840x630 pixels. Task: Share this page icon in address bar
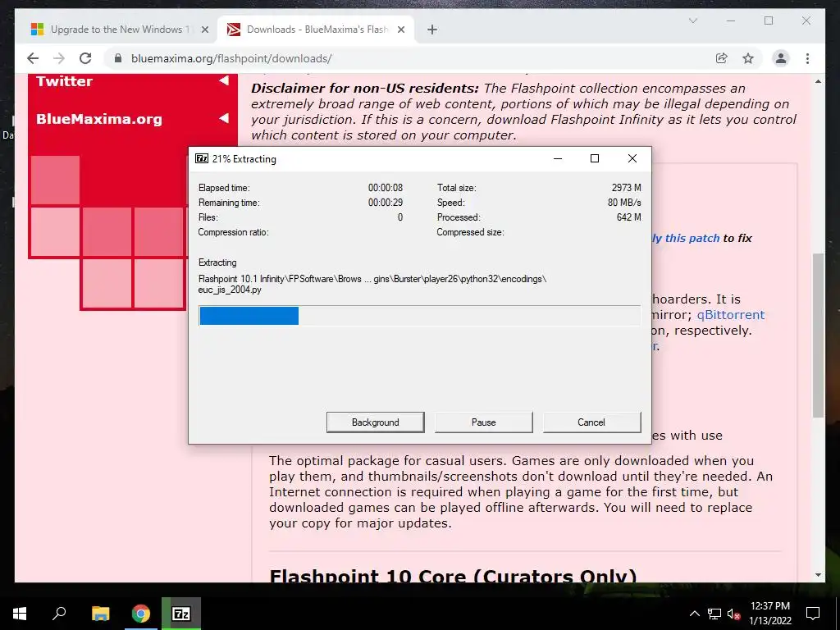coord(722,58)
